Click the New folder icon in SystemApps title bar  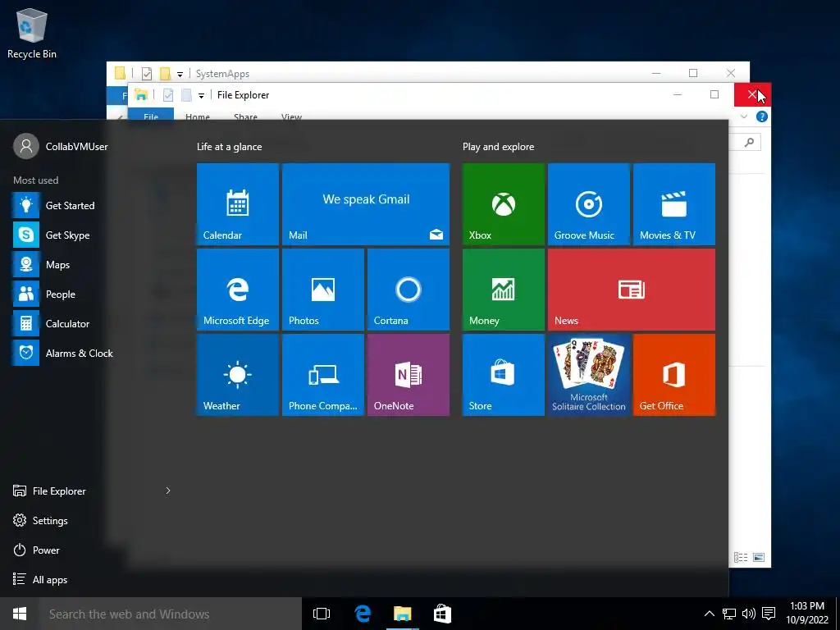tap(166, 73)
